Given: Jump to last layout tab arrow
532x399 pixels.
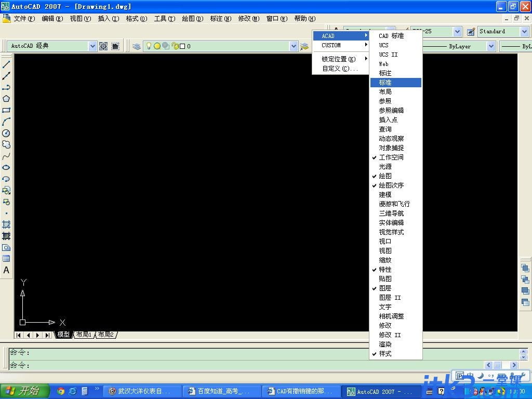Looking at the screenshot, I should tap(47, 335).
